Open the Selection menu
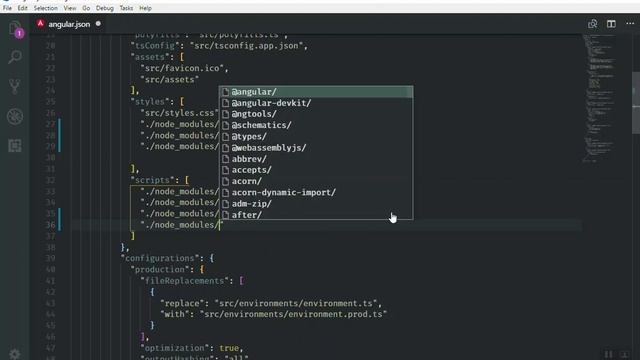This screenshot has width=640, height=360. (x=45, y=8)
